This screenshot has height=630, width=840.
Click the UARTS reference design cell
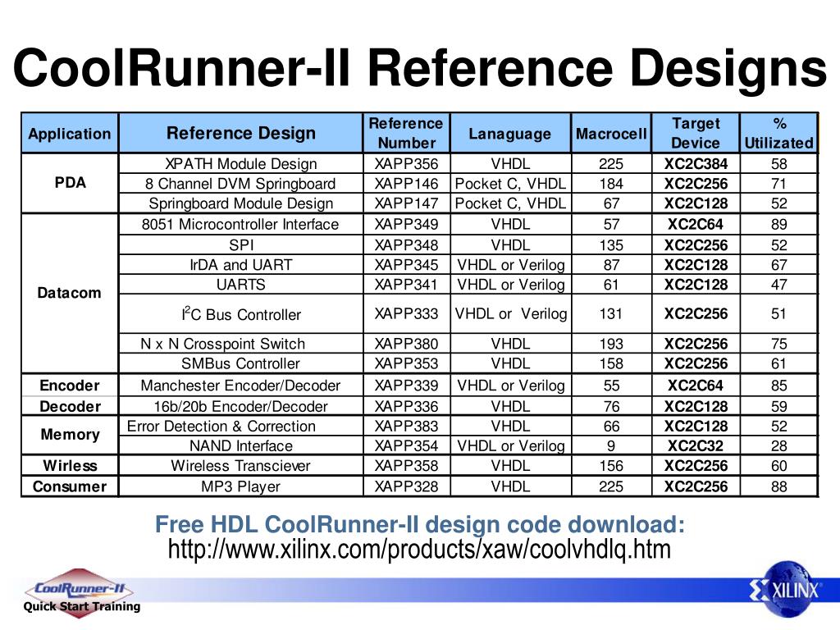tap(241, 285)
